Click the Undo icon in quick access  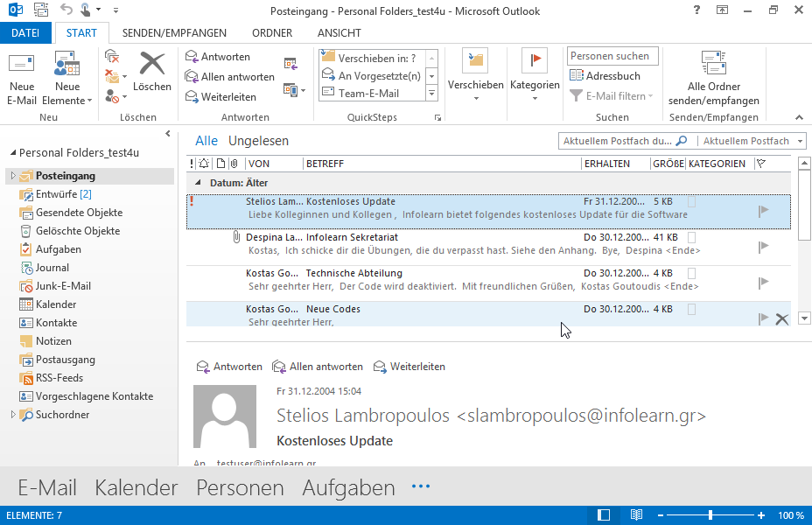(66, 10)
